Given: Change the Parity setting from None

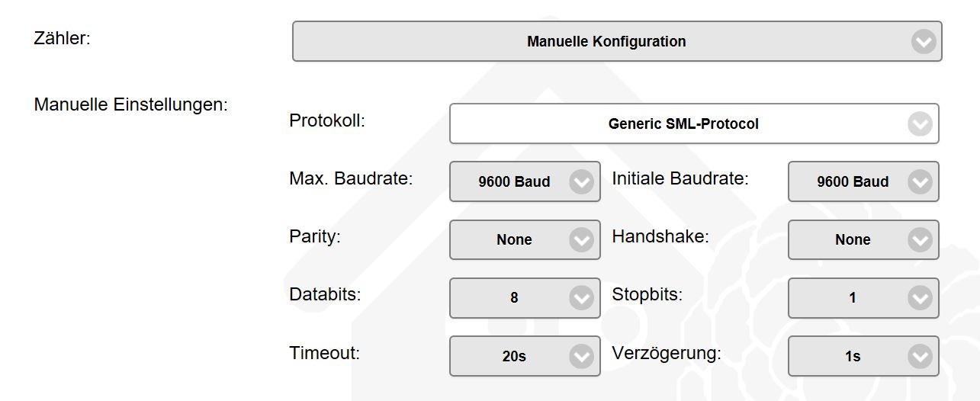Looking at the screenshot, I should (x=514, y=240).
